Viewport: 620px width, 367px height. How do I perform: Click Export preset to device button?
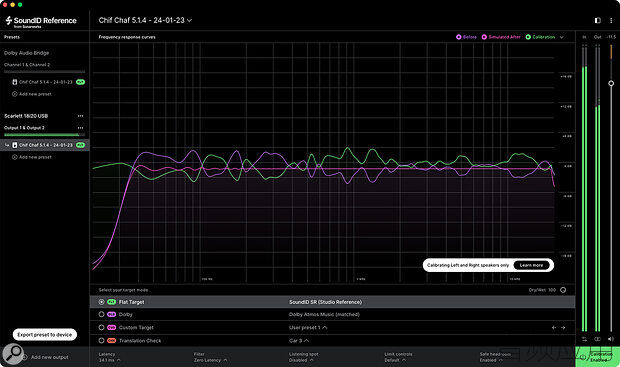(45, 335)
